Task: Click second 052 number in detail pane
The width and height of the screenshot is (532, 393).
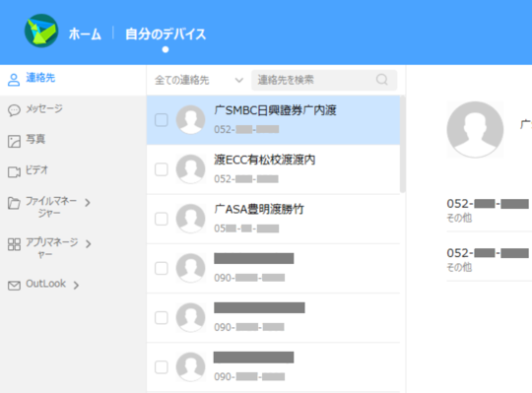Action: pos(488,253)
